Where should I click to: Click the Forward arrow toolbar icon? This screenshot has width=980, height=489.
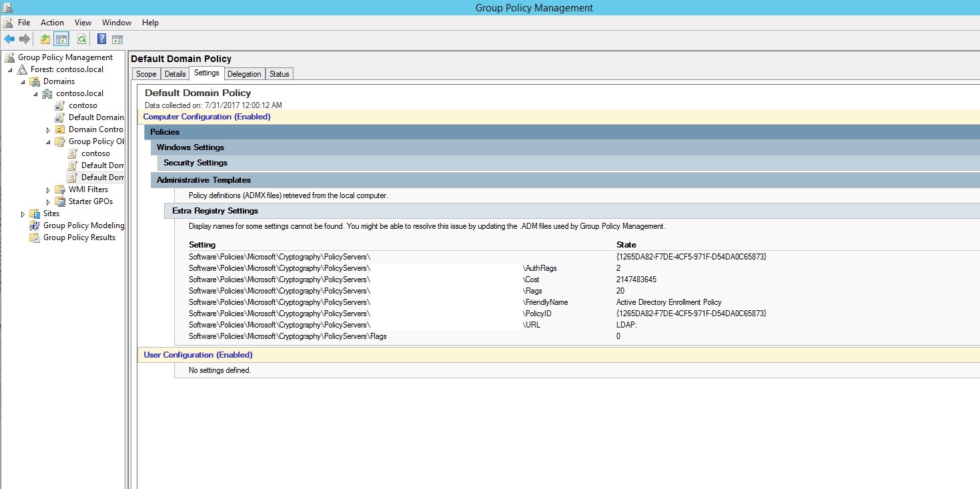point(25,39)
